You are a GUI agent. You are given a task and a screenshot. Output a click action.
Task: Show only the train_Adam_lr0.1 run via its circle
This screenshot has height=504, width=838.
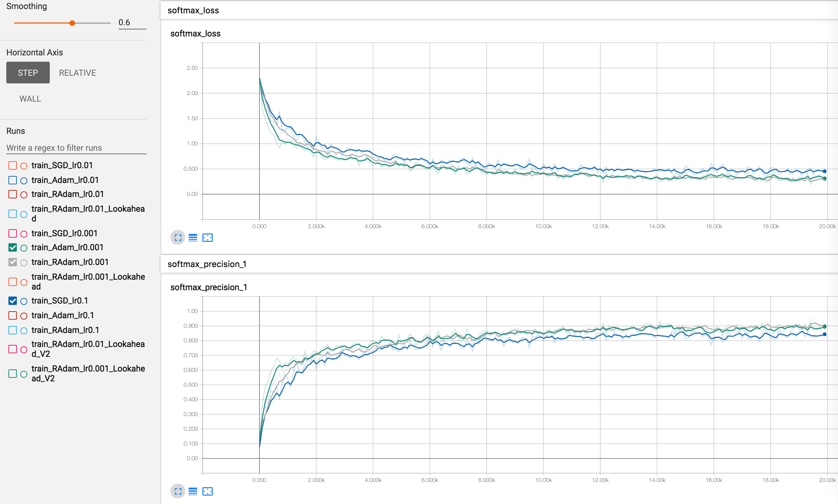click(x=24, y=316)
